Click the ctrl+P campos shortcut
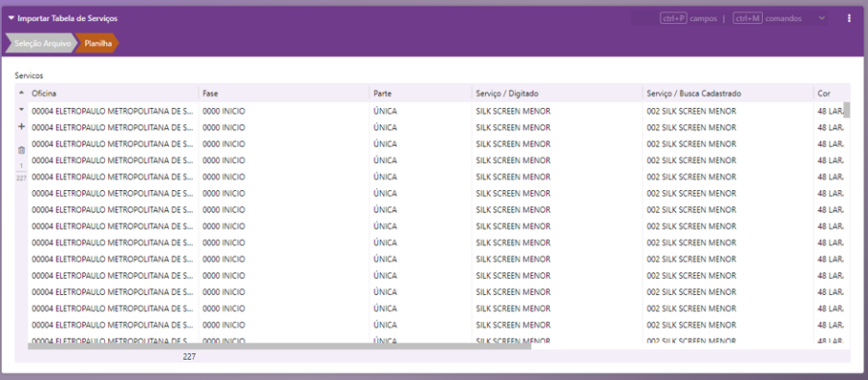 [689, 18]
